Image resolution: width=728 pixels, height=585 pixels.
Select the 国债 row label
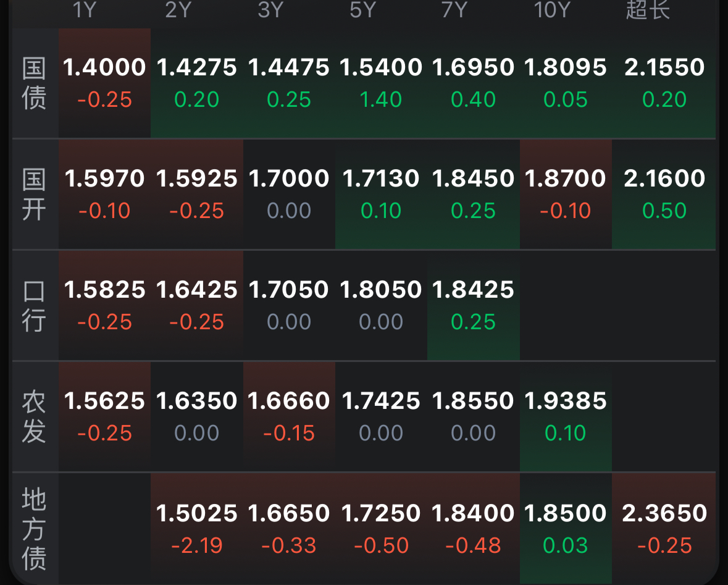click(x=35, y=83)
